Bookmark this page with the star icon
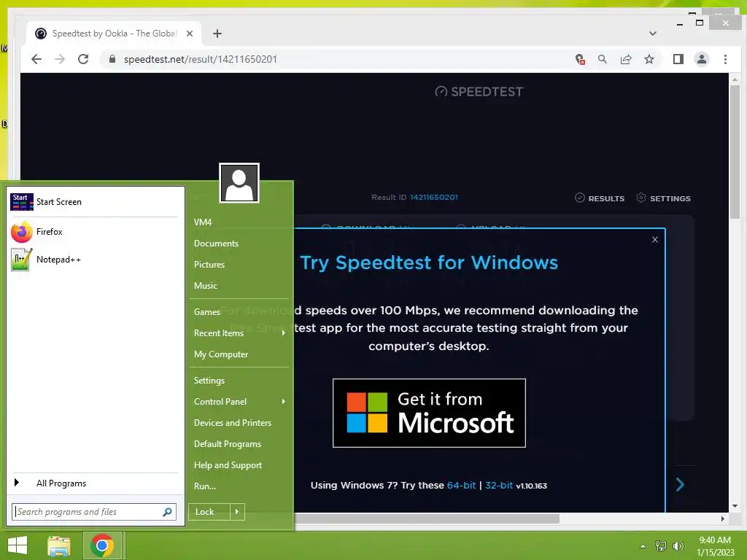The height and width of the screenshot is (560, 747). tap(649, 59)
